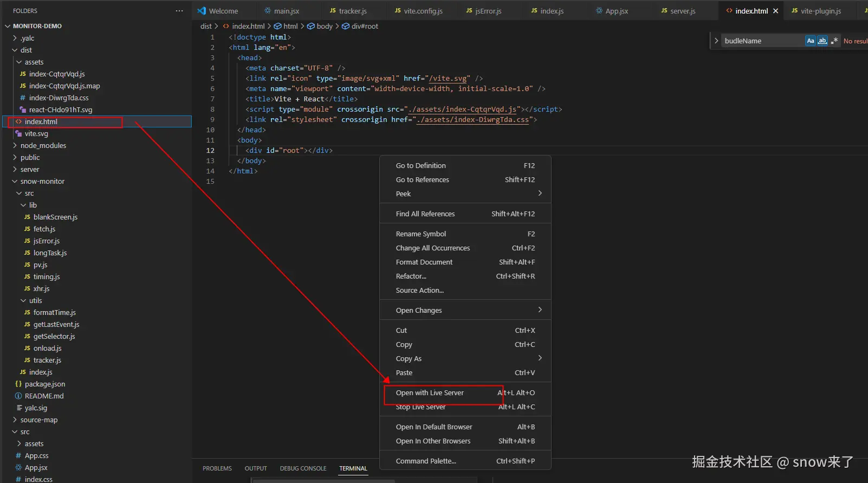Click the JS icon of timing.js
This screenshot has height=483, width=868.
(x=27, y=276)
